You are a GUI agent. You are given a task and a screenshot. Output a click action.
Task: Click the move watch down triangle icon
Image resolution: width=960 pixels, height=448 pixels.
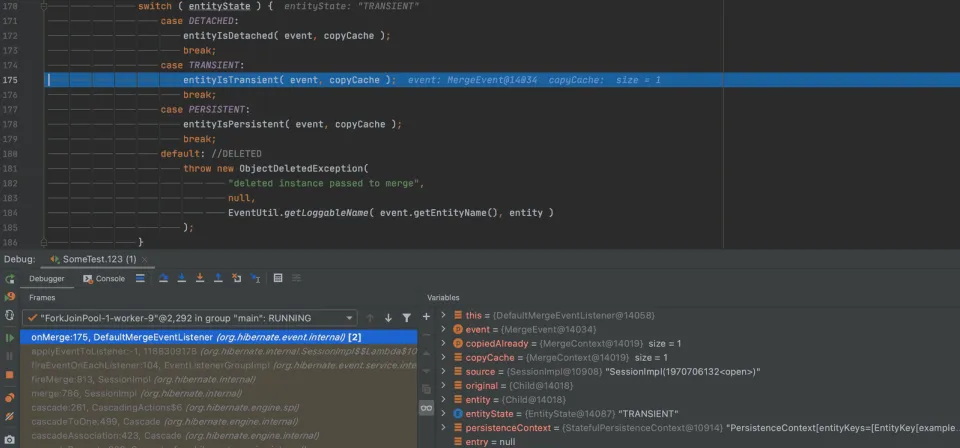[x=426, y=371]
